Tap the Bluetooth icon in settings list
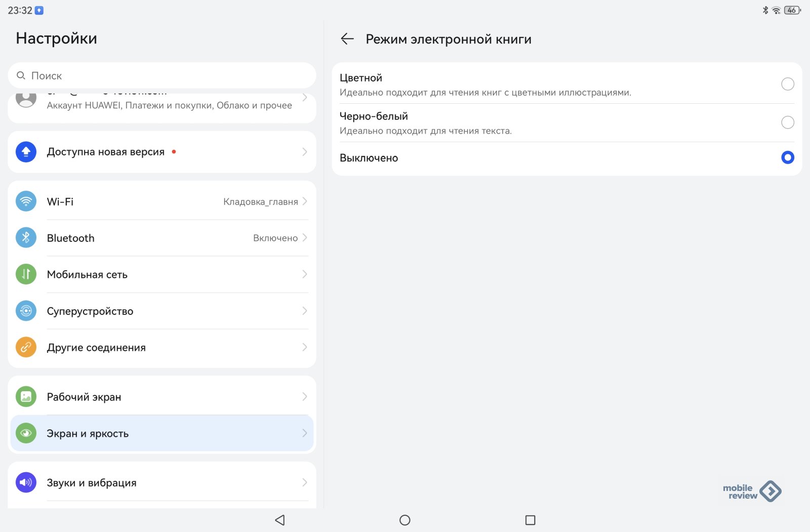The image size is (810, 532). [26, 238]
